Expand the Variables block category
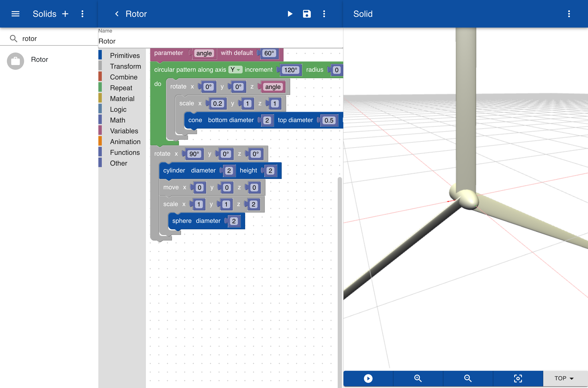 coord(124,131)
